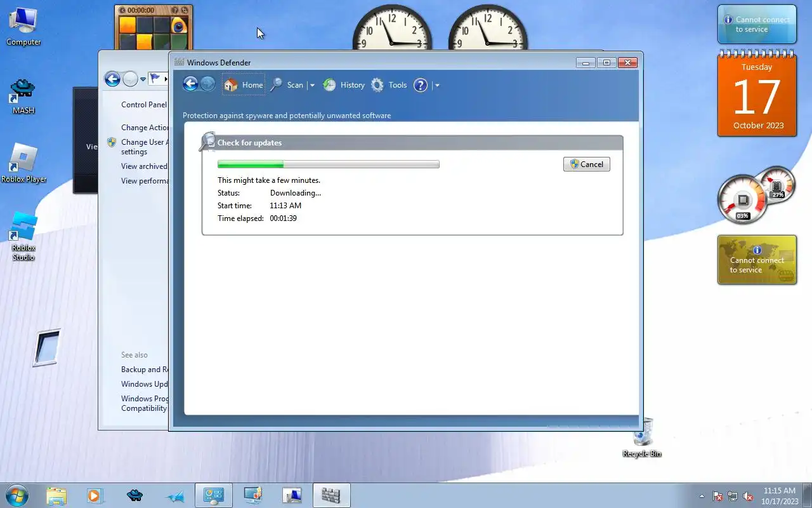The height and width of the screenshot is (508, 812).
Task: Click 'This might take a few minutes.' text
Action: tap(269, 180)
